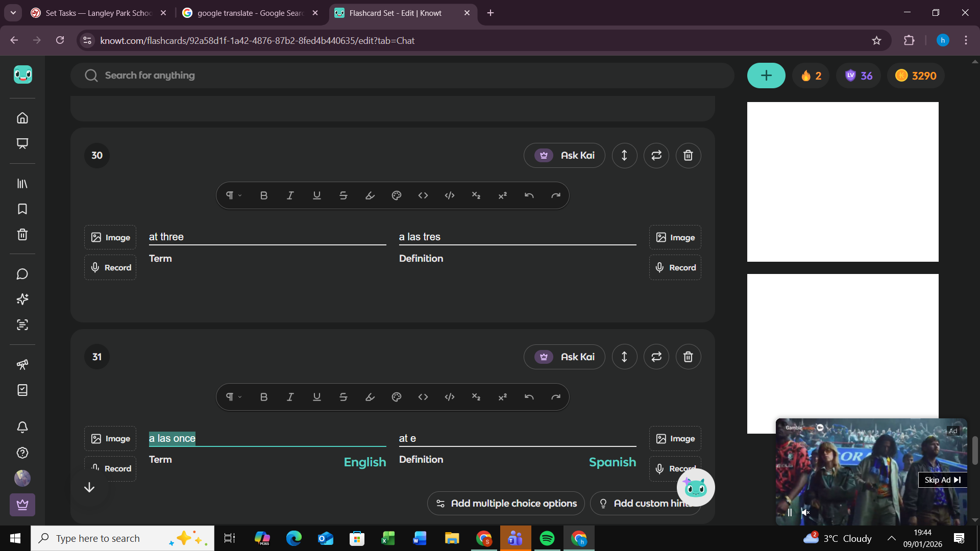Screen dimensions: 980x551
Task: Click the Search for anything field
Action: (x=402, y=76)
